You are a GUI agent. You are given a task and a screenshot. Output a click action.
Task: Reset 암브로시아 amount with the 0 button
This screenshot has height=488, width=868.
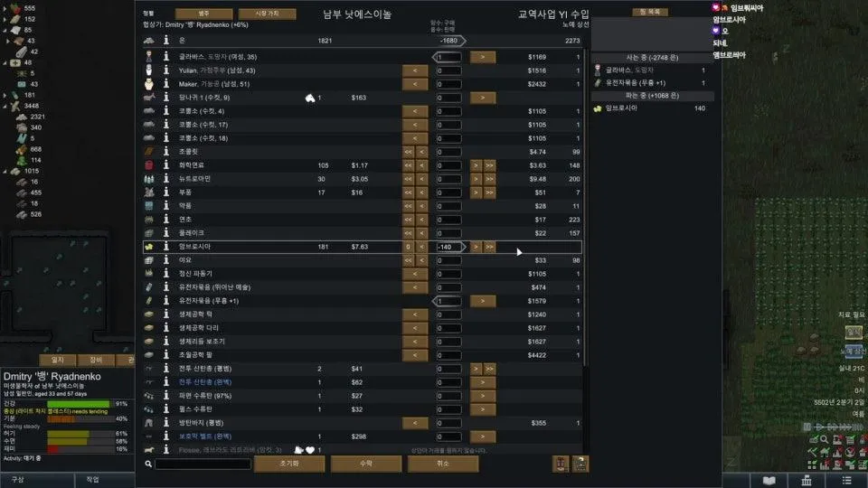pos(408,247)
